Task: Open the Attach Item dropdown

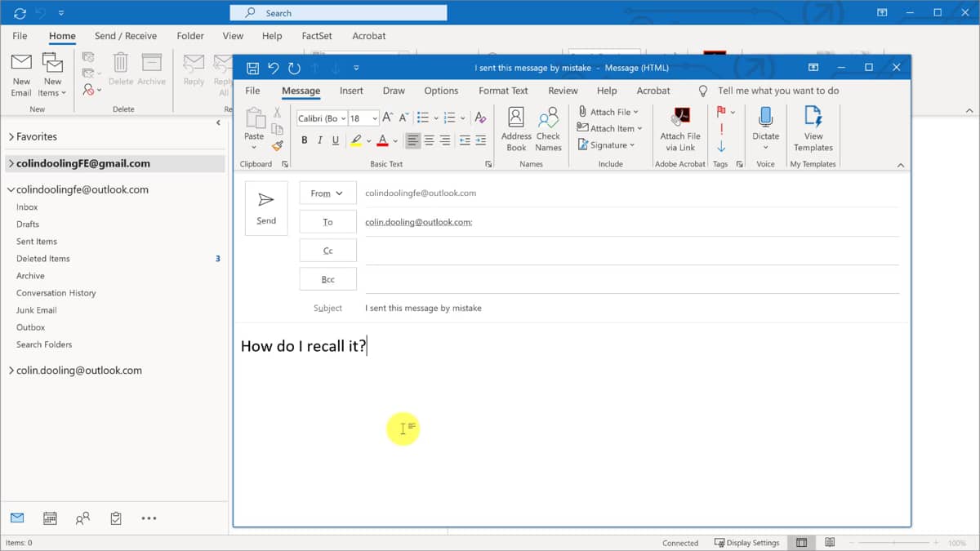Action: click(x=610, y=128)
